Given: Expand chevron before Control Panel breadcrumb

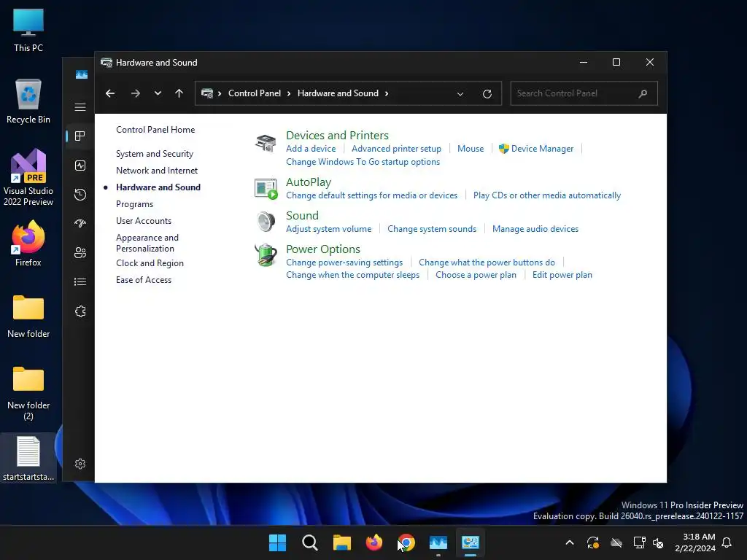Looking at the screenshot, I should [x=220, y=93].
